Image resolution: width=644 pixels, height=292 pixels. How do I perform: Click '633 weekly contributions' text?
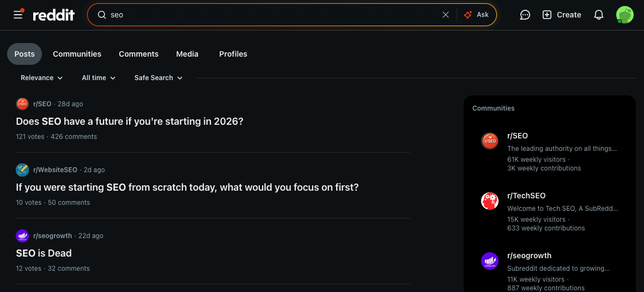[x=546, y=228]
